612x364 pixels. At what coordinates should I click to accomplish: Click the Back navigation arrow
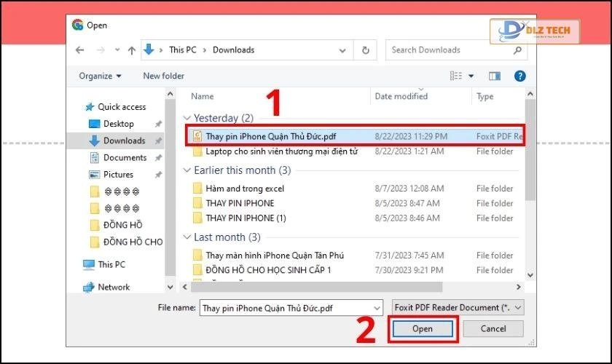pyautogui.click(x=81, y=50)
